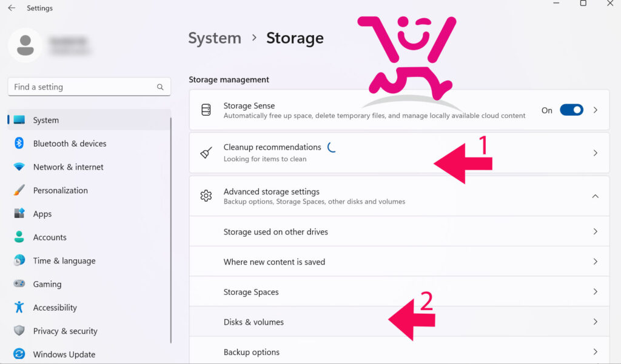Image resolution: width=621 pixels, height=364 pixels.
Task: Open Cleanup recommendations
Action: pyautogui.click(x=399, y=153)
